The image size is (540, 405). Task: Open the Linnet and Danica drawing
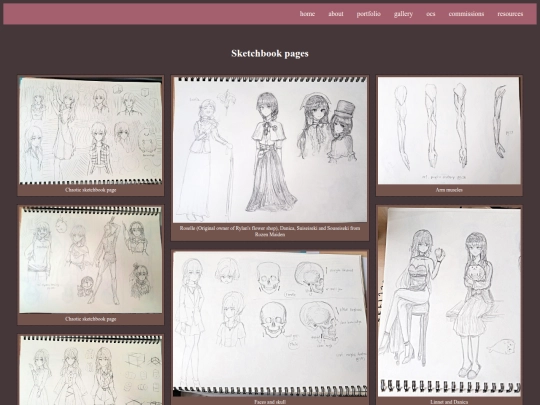[449, 302]
